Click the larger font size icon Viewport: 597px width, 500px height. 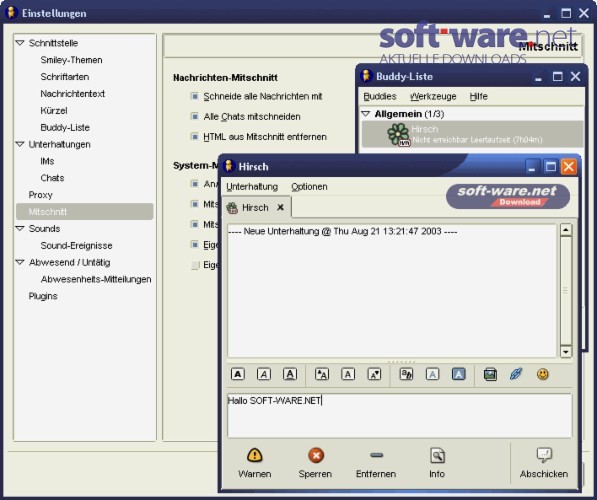pyautogui.click(x=322, y=374)
